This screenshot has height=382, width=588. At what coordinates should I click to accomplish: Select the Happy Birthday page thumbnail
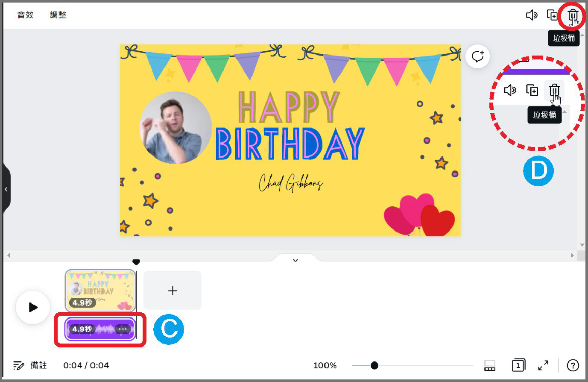point(100,291)
